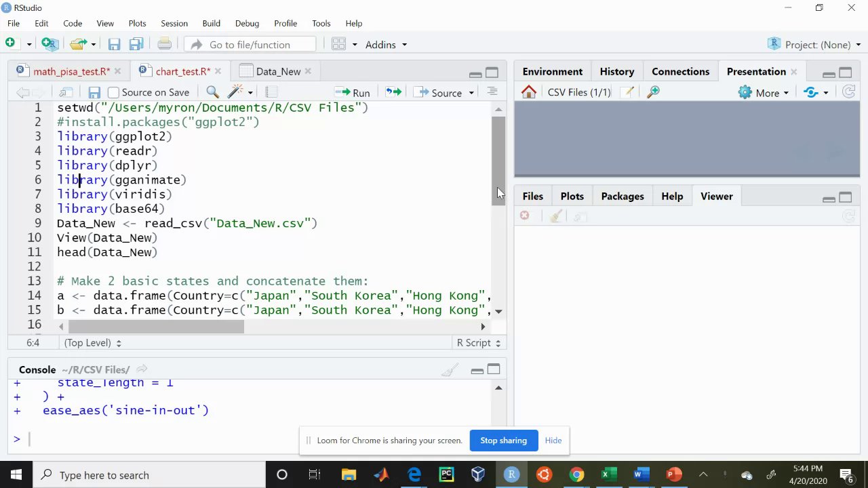Click the Save All documents icon
Image resolution: width=868 pixels, height=488 pixels.
[136, 45]
